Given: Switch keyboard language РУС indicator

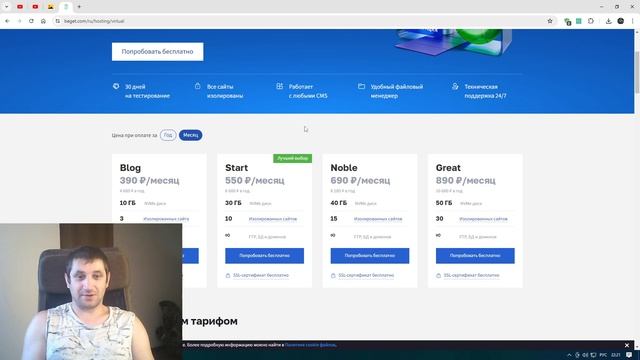Looking at the screenshot, I should [x=603, y=355].
